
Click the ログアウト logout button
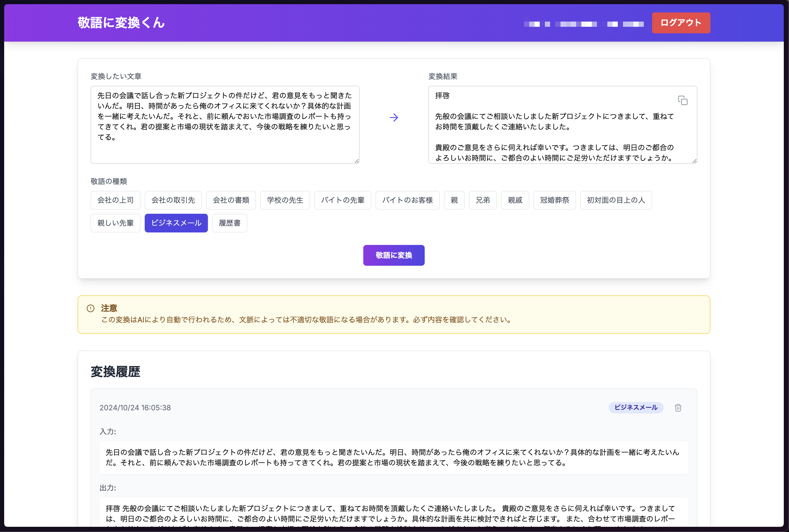[x=681, y=23]
